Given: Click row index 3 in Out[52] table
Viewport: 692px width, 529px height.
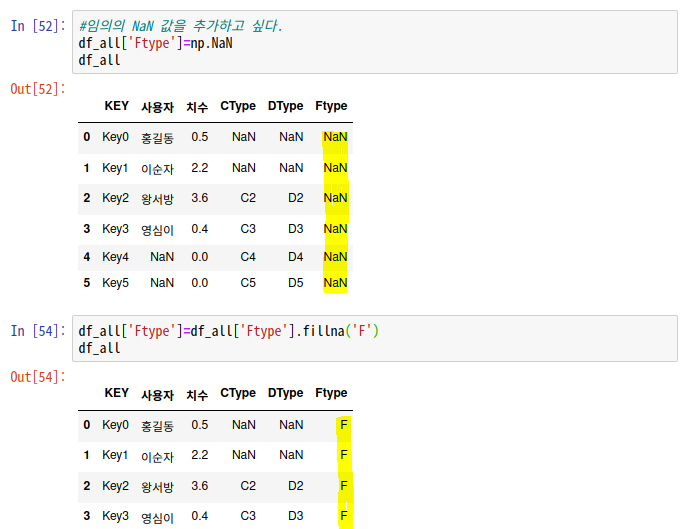Looking at the screenshot, I should (x=86, y=229).
